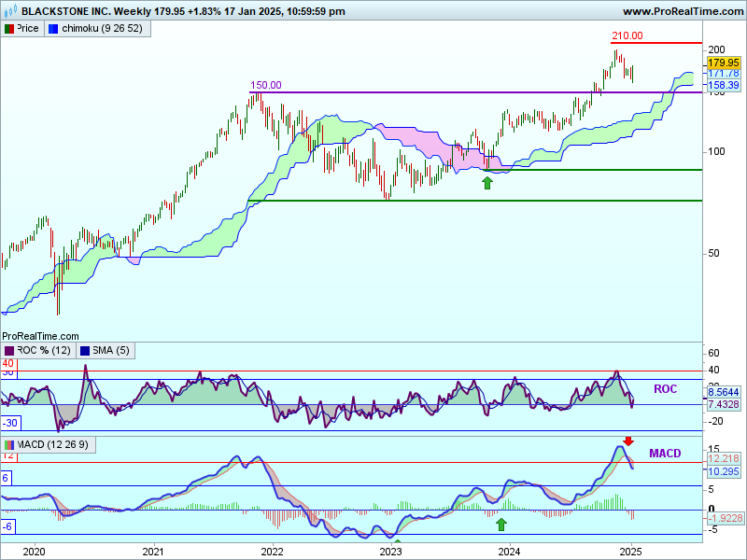The width and height of the screenshot is (747, 560).
Task: Click the purple 150.00 level label
Action: (x=265, y=85)
